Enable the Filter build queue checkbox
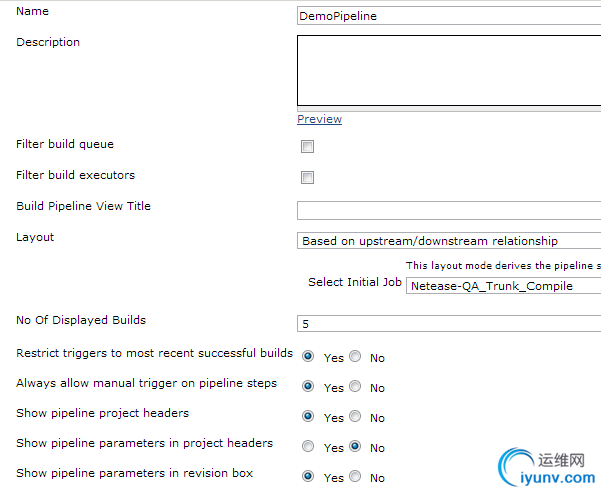601x494 pixels. point(307,146)
